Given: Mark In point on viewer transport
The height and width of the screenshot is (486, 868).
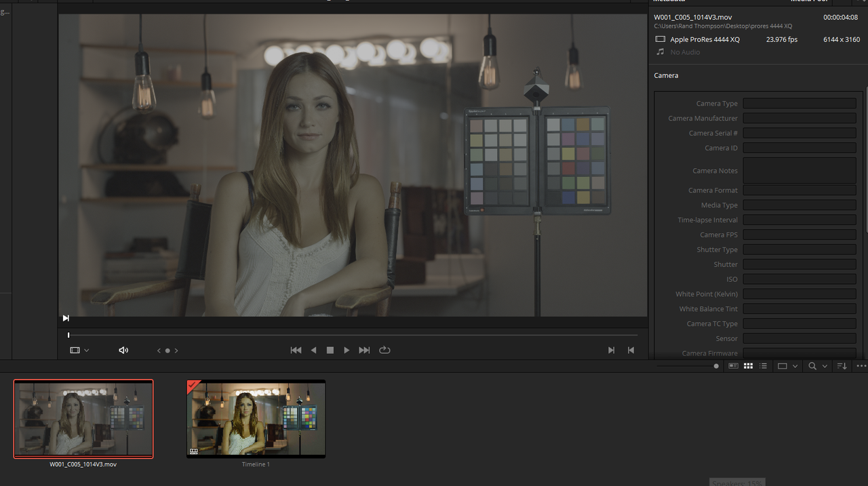Looking at the screenshot, I should (x=611, y=350).
